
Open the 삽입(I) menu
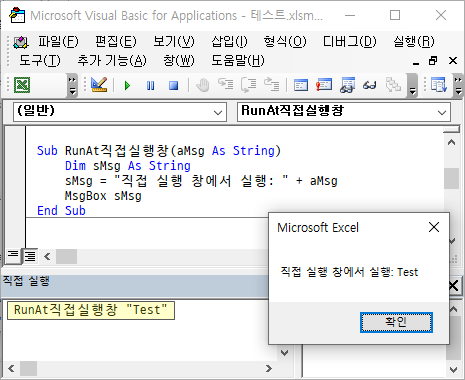(229, 42)
